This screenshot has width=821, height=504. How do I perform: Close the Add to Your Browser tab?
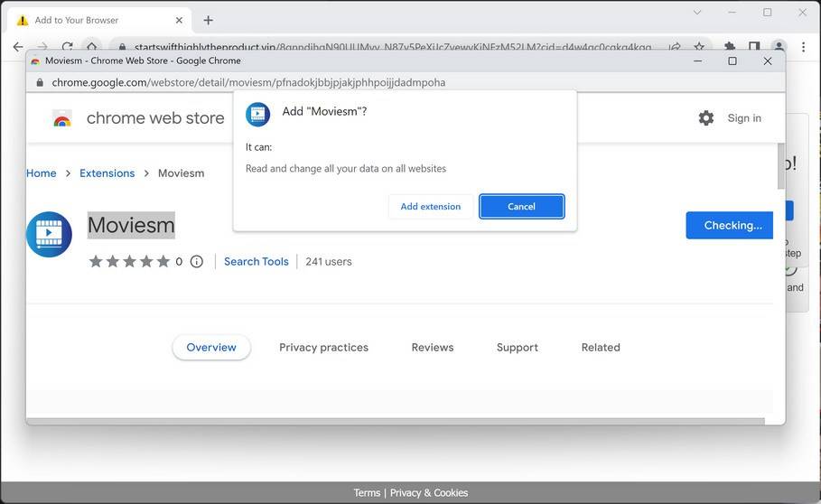pos(179,21)
